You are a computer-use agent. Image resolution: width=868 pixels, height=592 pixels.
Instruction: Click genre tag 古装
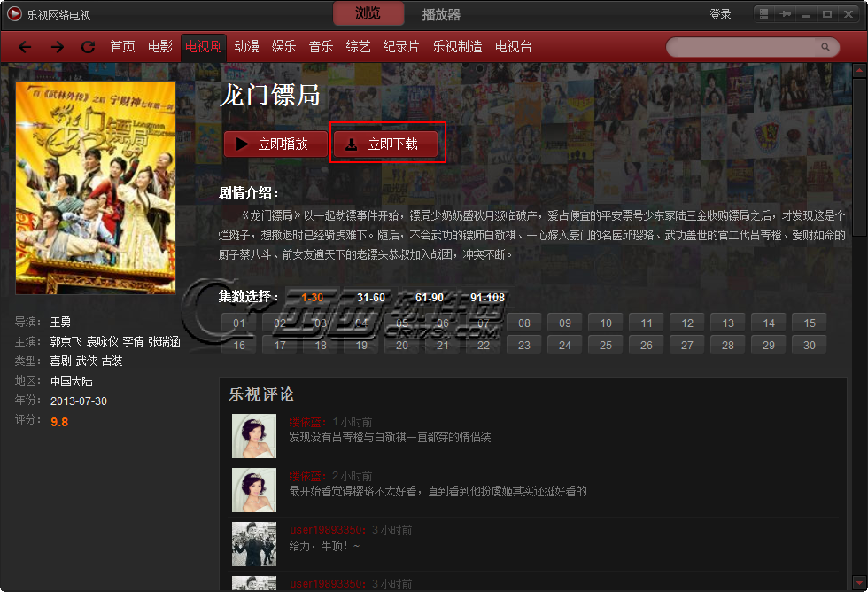pos(112,361)
